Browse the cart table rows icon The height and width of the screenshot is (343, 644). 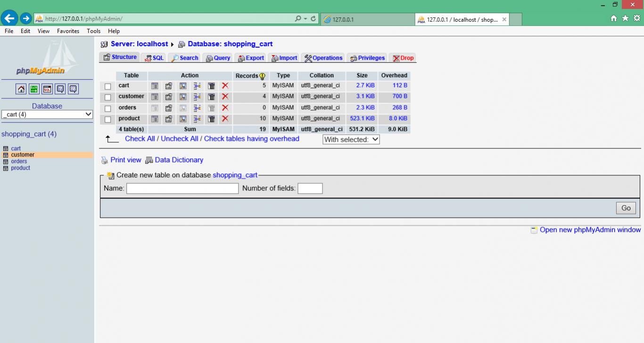point(155,86)
